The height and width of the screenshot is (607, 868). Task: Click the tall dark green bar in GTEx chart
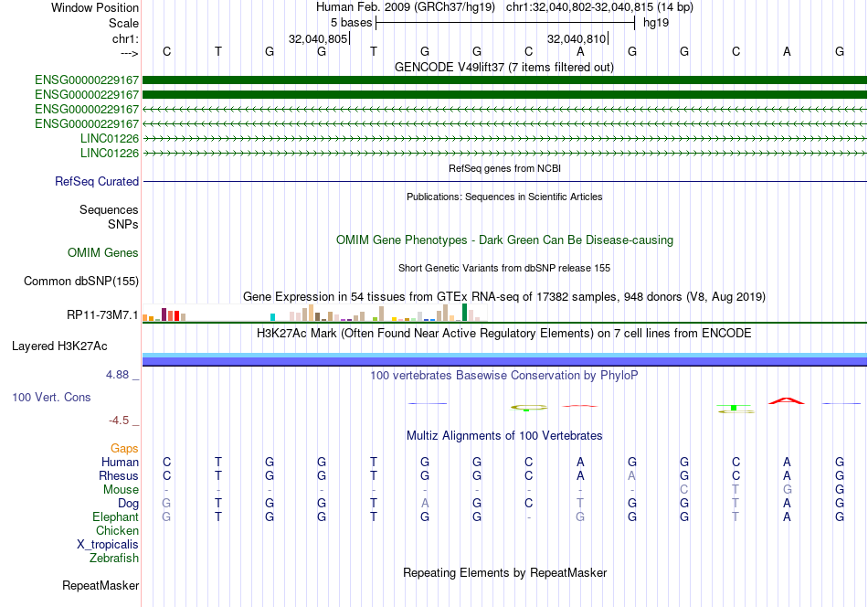click(x=464, y=313)
